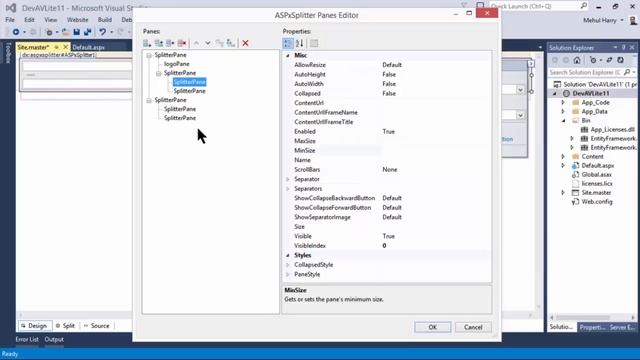
Task: Click the Name property row
Action: (x=387, y=160)
